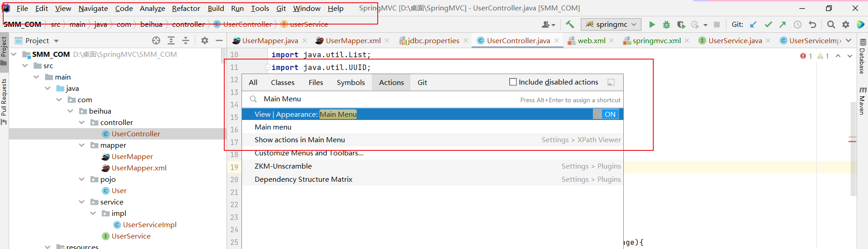Collapse all nodes in Project panel
The width and height of the screenshot is (868, 249).
click(186, 40)
